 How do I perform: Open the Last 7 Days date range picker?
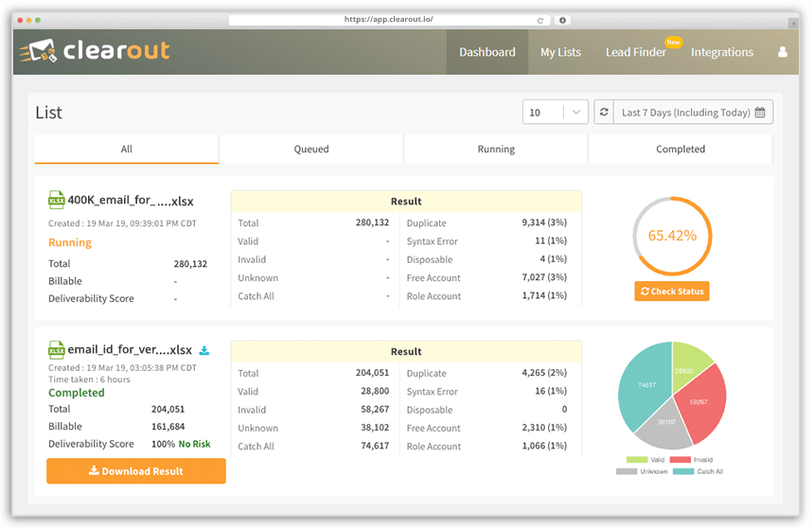pyautogui.click(x=693, y=112)
